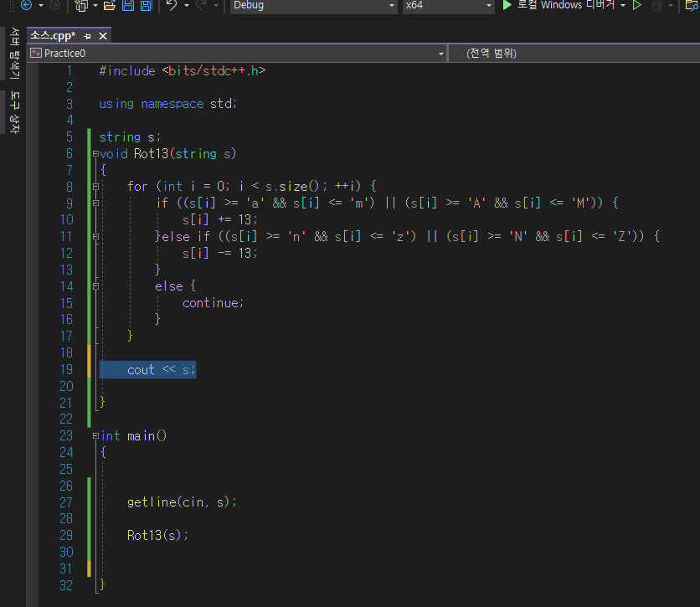Open the 도구 상자 side panel tab
The width and height of the screenshot is (700, 607).
(14, 111)
